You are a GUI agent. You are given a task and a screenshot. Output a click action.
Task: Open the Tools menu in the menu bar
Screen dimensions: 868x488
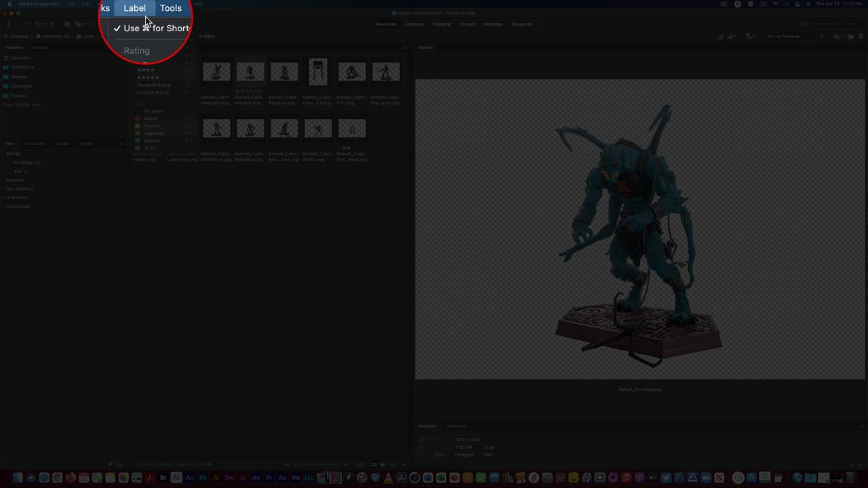tap(171, 8)
